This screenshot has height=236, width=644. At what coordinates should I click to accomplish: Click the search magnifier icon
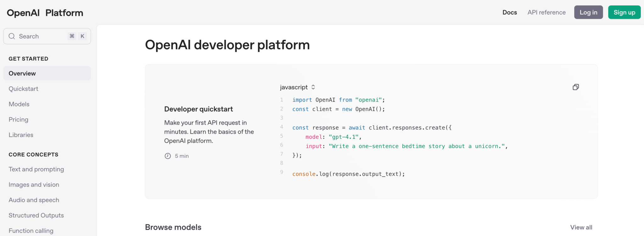12,36
